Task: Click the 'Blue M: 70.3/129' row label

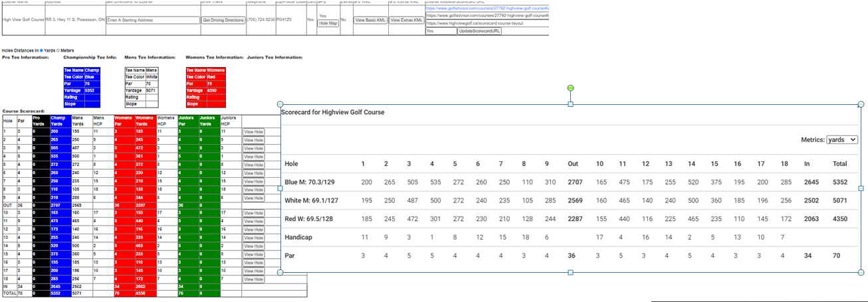Action: click(x=310, y=181)
